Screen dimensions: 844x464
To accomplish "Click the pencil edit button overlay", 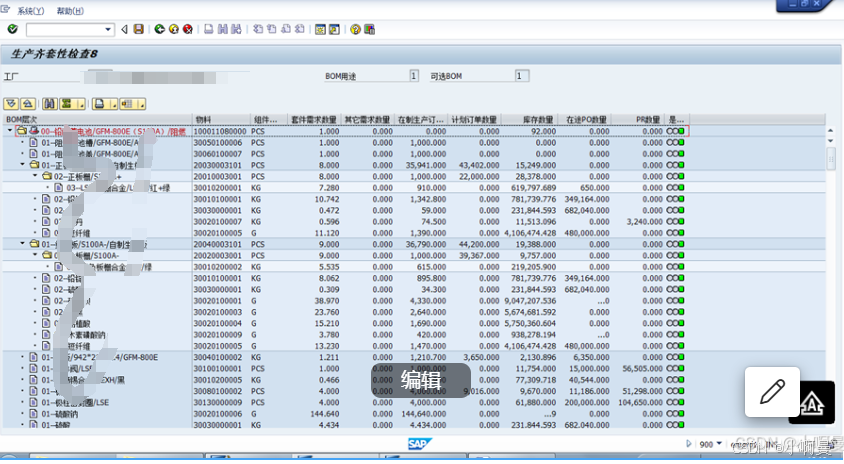I will click(772, 391).
